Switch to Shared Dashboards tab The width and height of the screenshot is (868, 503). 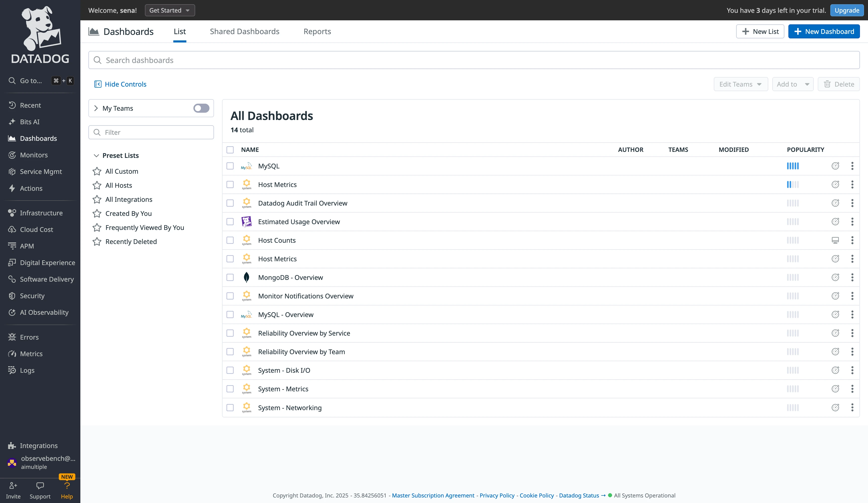pos(245,31)
